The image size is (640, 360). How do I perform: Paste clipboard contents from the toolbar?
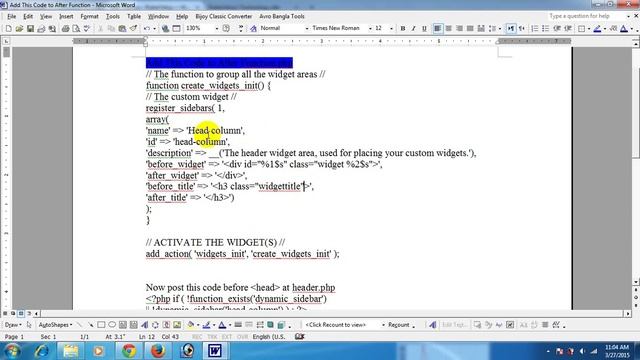122,29
